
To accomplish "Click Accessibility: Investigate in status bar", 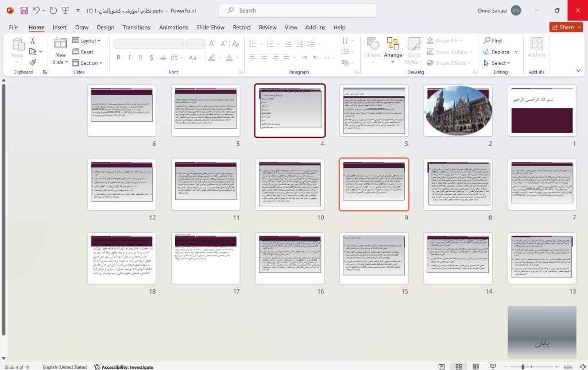I will (x=124, y=367).
